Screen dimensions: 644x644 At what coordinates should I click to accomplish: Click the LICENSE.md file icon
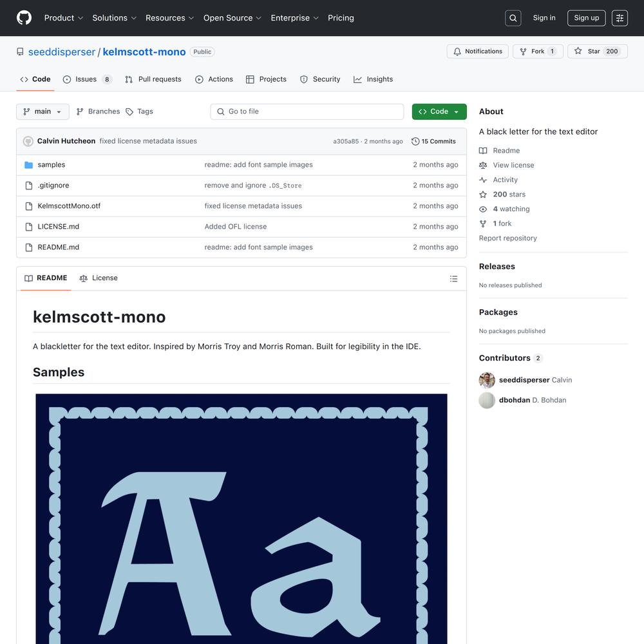29,227
